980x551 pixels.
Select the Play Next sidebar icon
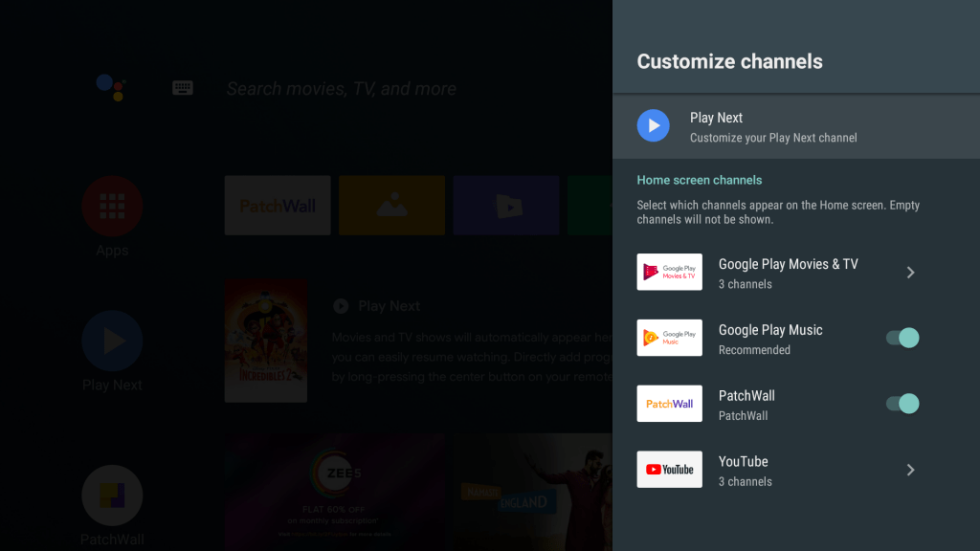click(x=113, y=342)
